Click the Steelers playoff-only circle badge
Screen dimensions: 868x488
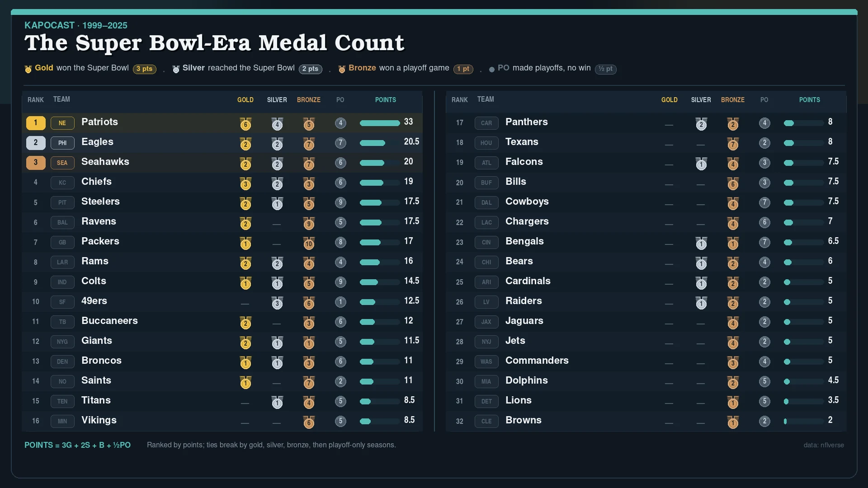[x=340, y=202]
